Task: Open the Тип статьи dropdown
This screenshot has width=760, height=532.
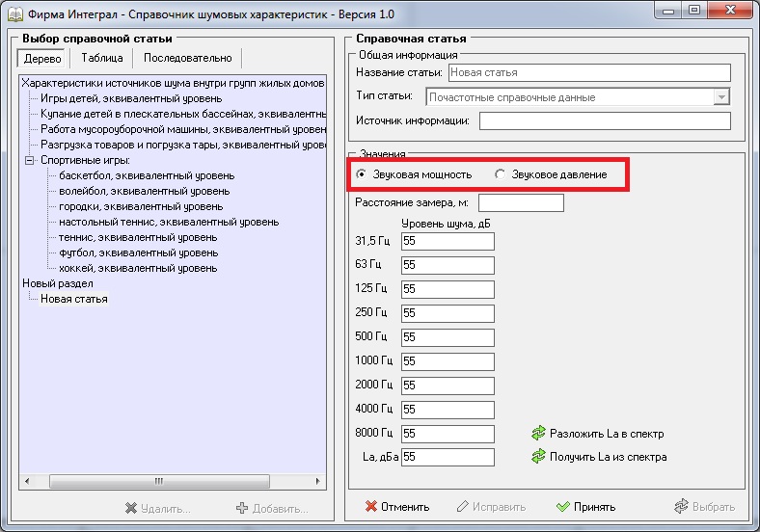Action: tap(720, 97)
